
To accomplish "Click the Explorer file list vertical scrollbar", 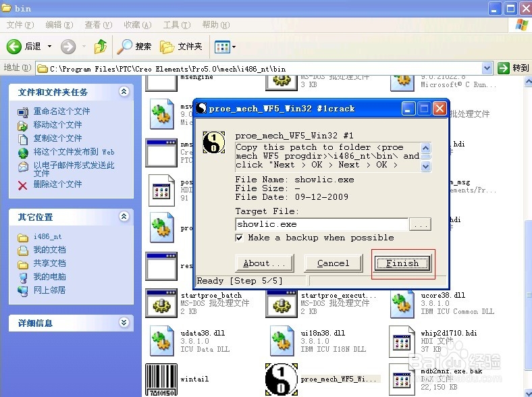I will [x=528, y=238].
